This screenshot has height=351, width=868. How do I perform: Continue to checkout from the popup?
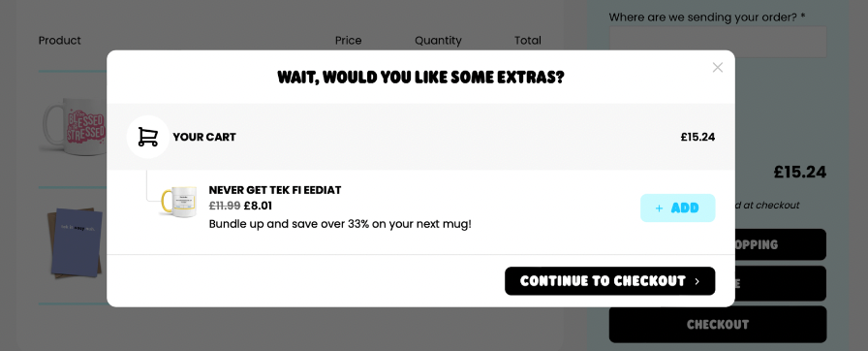point(609,281)
